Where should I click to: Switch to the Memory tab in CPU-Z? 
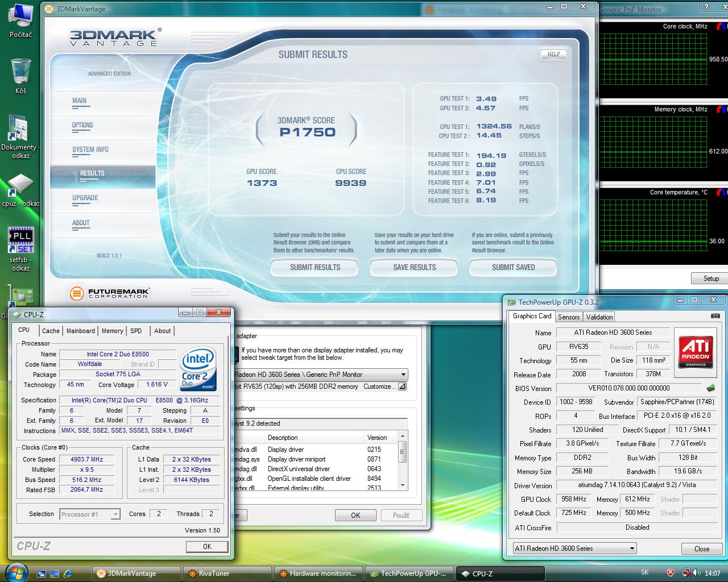[x=112, y=331]
